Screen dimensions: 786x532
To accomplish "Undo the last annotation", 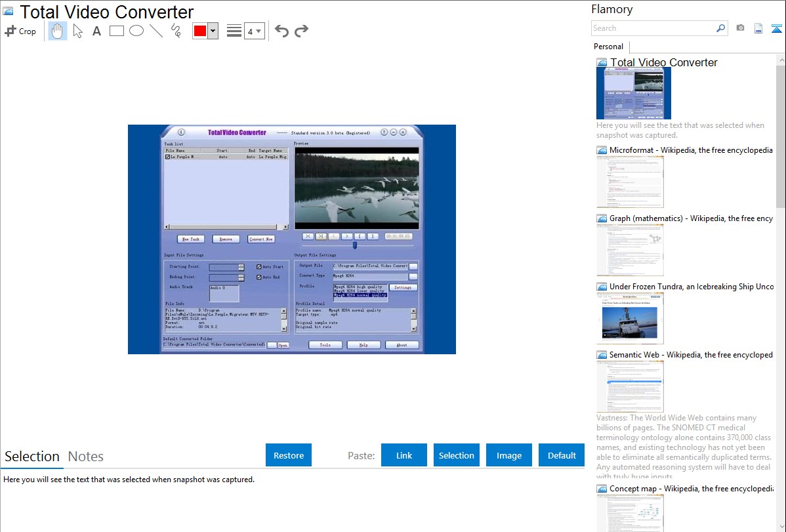I will pos(281,31).
